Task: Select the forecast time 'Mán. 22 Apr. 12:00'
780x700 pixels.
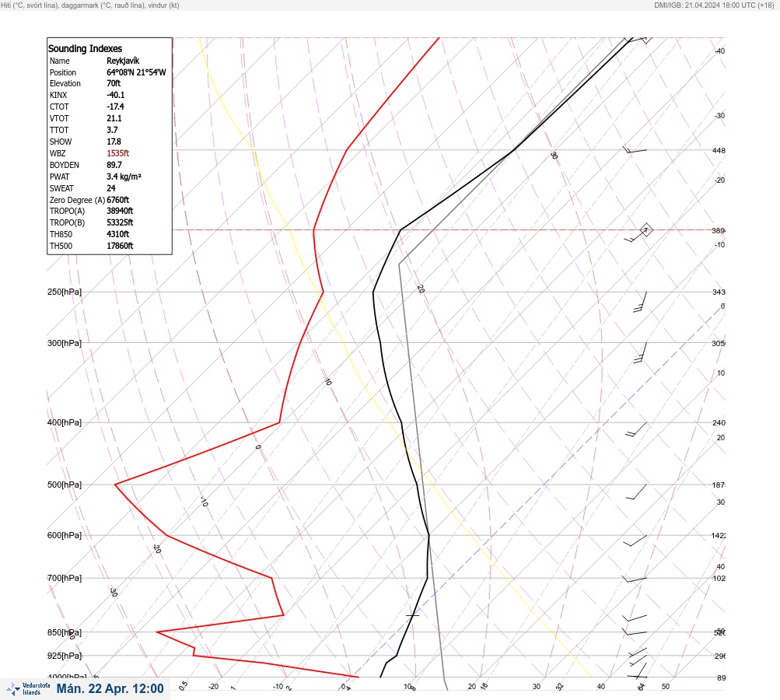Action: [110, 688]
